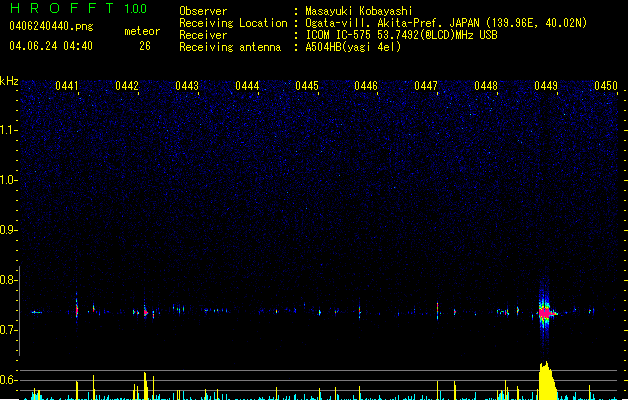Click the receiver value ICOM IC-575 53.7492 MHz USB
This screenshot has width=629, height=400.
coord(401,35)
